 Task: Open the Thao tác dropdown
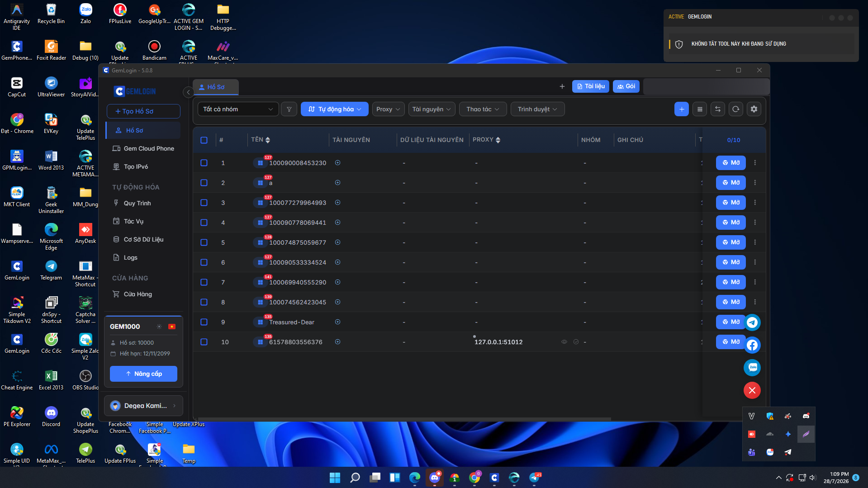click(483, 109)
